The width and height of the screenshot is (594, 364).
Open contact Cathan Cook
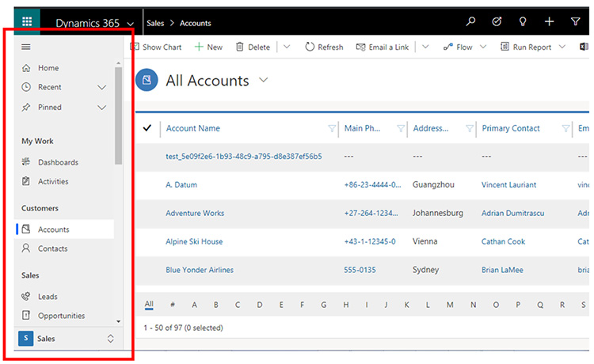click(503, 241)
